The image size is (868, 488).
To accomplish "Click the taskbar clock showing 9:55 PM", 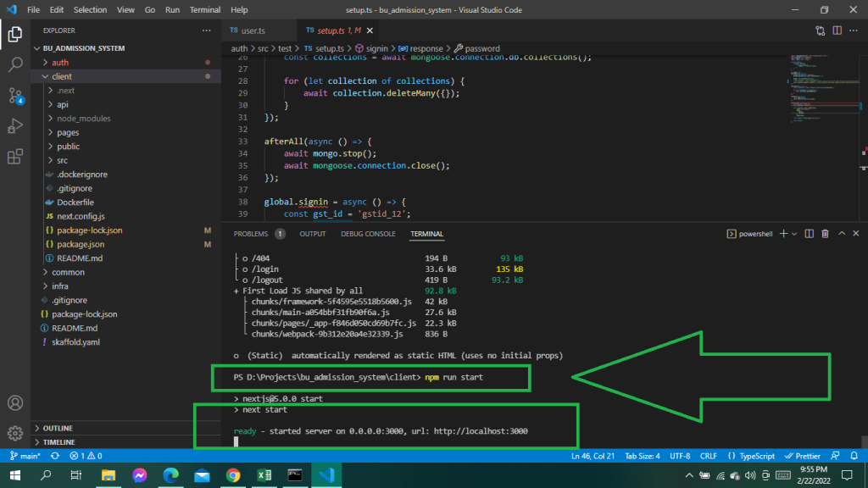I will [814, 475].
